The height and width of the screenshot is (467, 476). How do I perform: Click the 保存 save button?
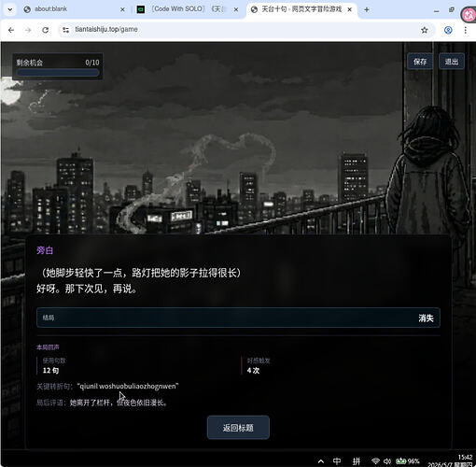click(x=420, y=62)
